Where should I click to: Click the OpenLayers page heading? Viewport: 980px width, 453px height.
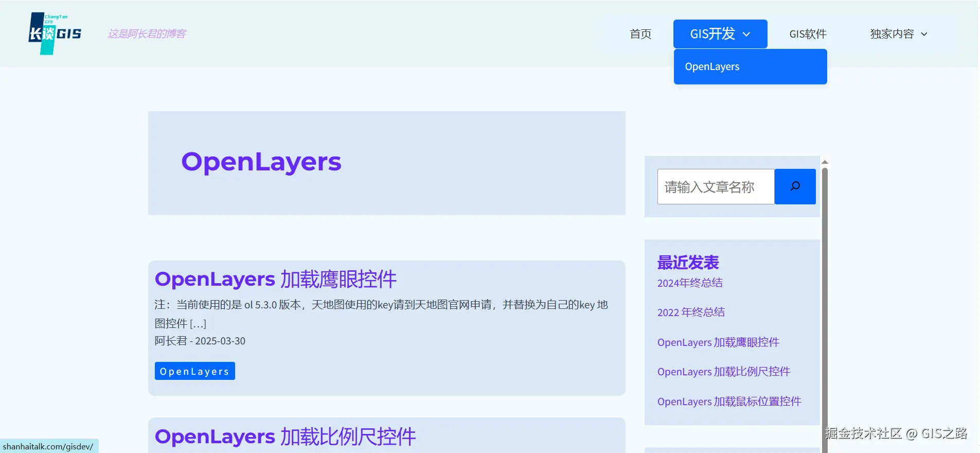click(x=261, y=162)
